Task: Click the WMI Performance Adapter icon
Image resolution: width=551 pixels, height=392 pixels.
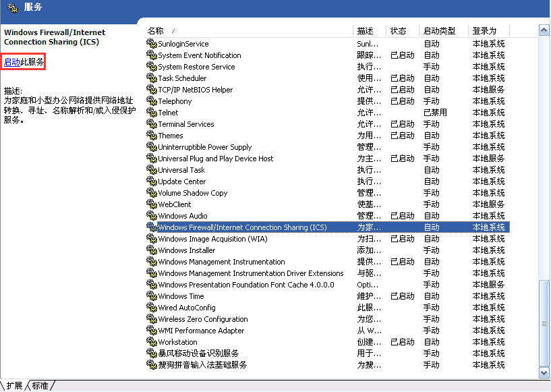Action: point(152,331)
